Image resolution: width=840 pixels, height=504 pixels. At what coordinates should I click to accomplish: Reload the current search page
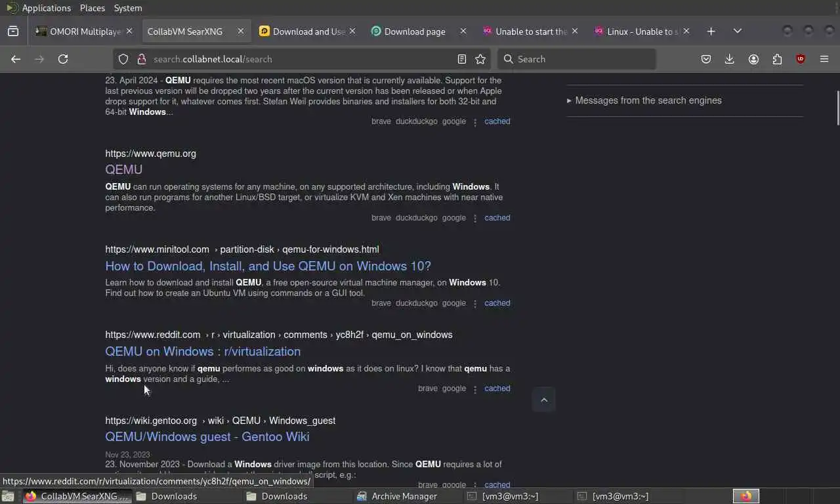point(63,59)
